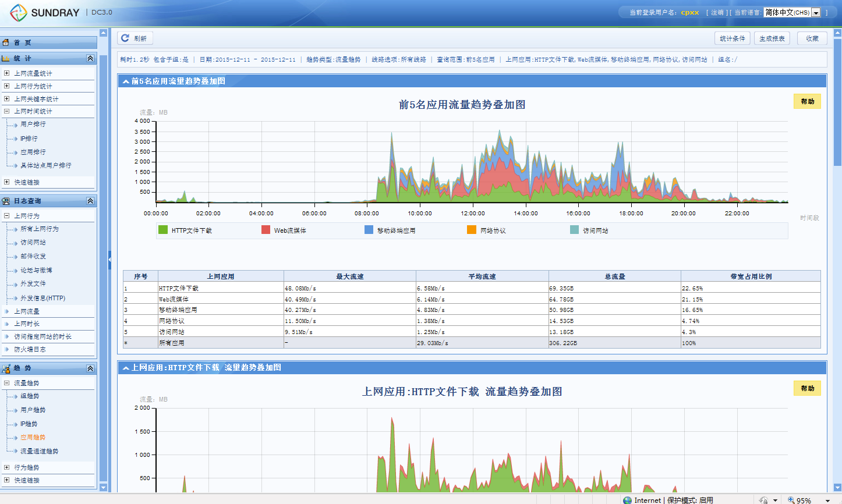Screen dimensions: 842x504
Task: Click the bar chart icon beside 统计
Action: (6, 58)
